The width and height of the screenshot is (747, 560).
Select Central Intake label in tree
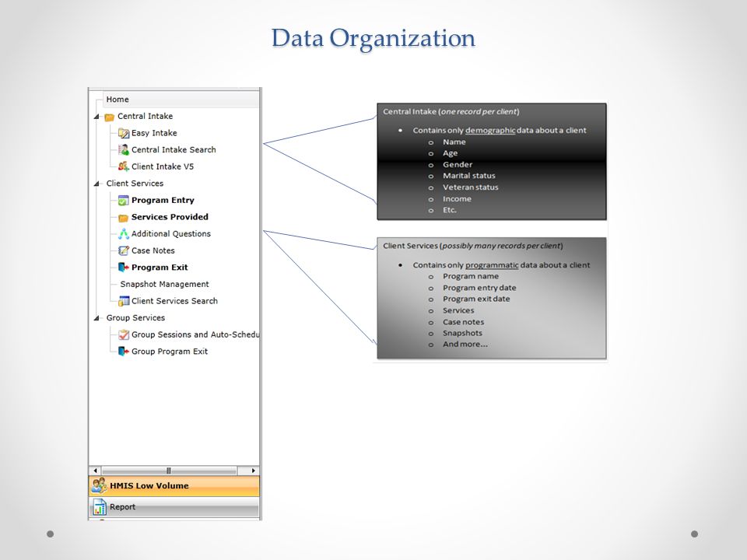click(x=145, y=116)
